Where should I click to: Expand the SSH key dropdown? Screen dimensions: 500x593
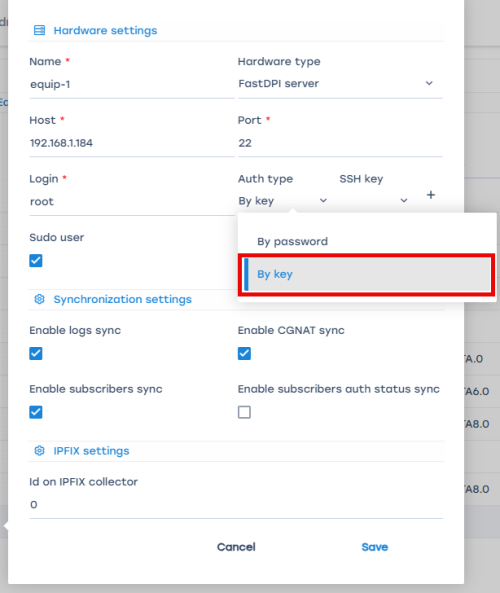point(374,201)
